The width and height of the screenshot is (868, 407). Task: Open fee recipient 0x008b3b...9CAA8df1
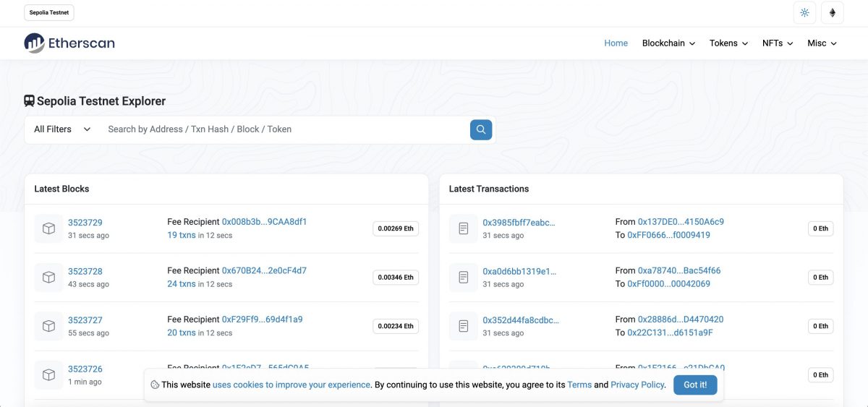pos(265,222)
